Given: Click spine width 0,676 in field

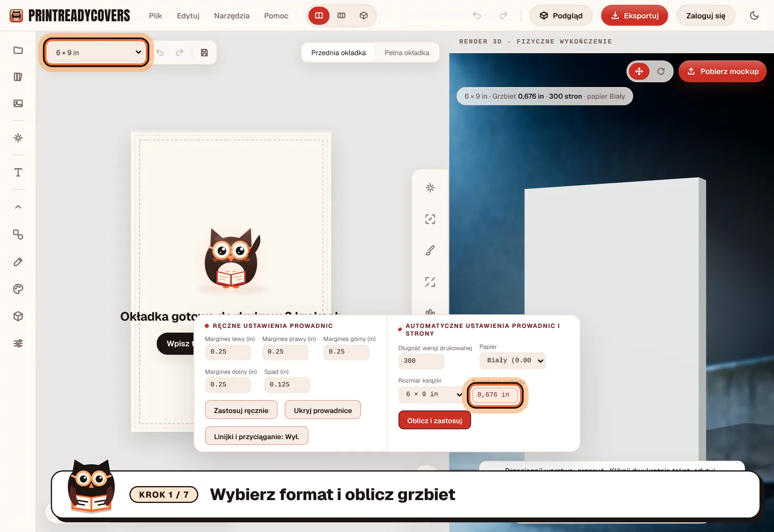Looking at the screenshot, I should (495, 395).
